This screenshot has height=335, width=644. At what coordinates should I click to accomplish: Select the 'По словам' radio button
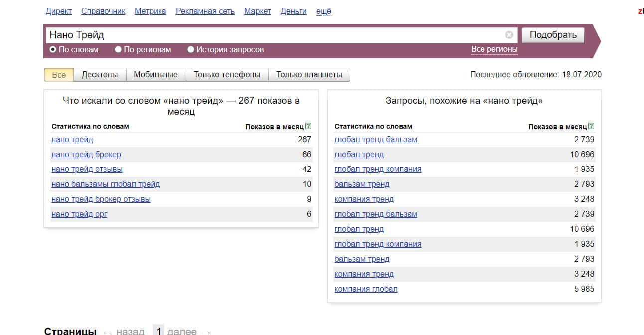click(53, 50)
